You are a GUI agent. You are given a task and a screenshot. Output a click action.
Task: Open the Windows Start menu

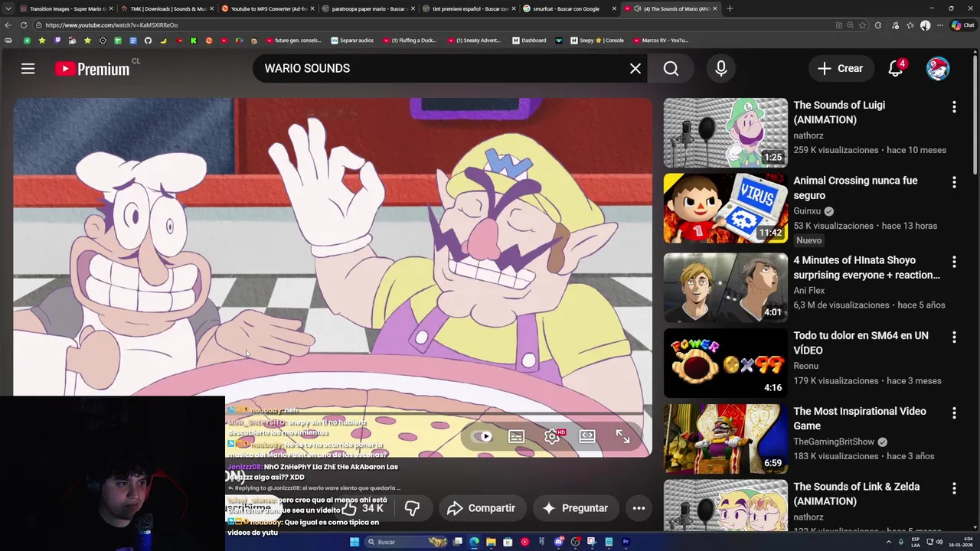tap(354, 542)
